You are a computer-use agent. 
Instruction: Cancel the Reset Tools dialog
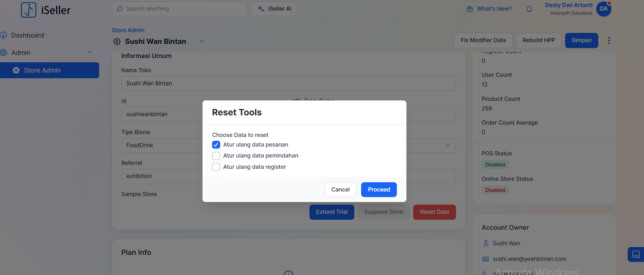pyautogui.click(x=340, y=190)
